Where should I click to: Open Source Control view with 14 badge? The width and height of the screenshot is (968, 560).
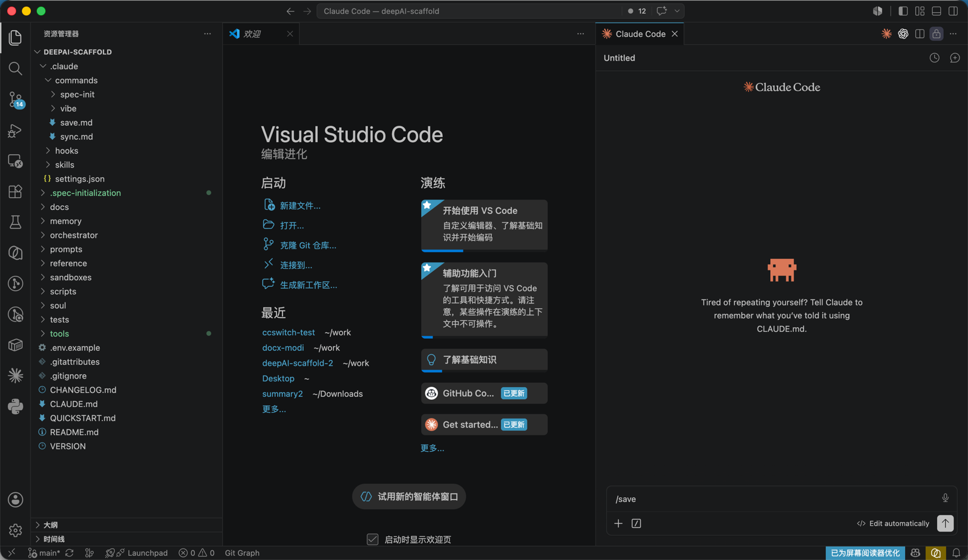point(15,100)
